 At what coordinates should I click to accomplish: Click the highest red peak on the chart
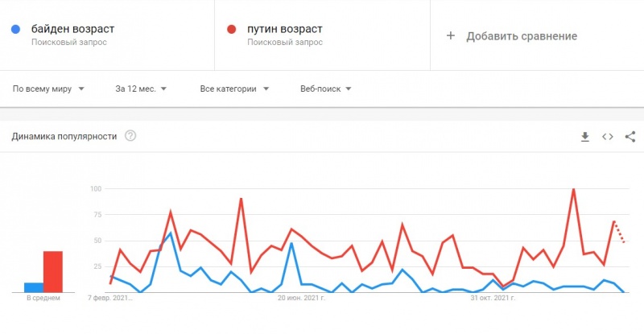click(573, 189)
